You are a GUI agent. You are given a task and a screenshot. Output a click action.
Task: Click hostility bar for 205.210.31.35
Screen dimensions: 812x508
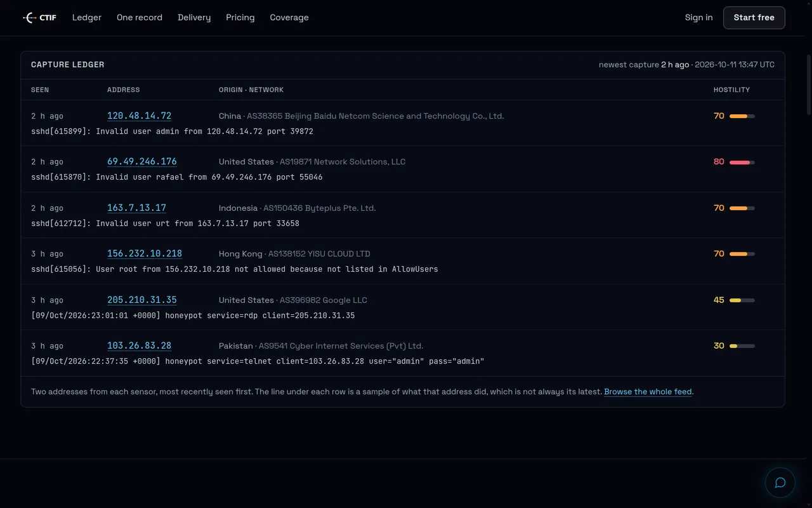[742, 300]
